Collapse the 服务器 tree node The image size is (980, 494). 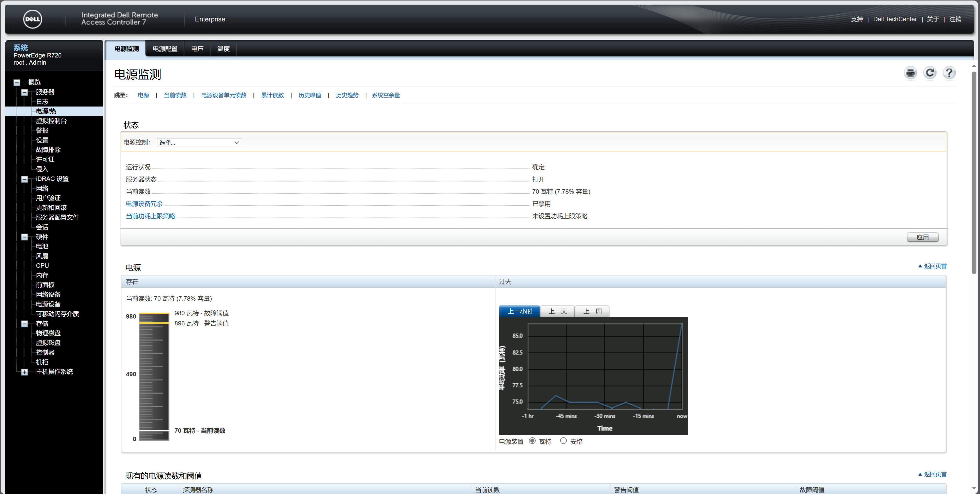point(24,92)
